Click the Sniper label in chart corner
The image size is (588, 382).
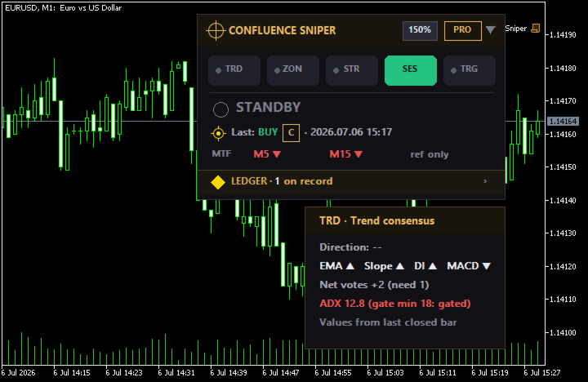[515, 29]
